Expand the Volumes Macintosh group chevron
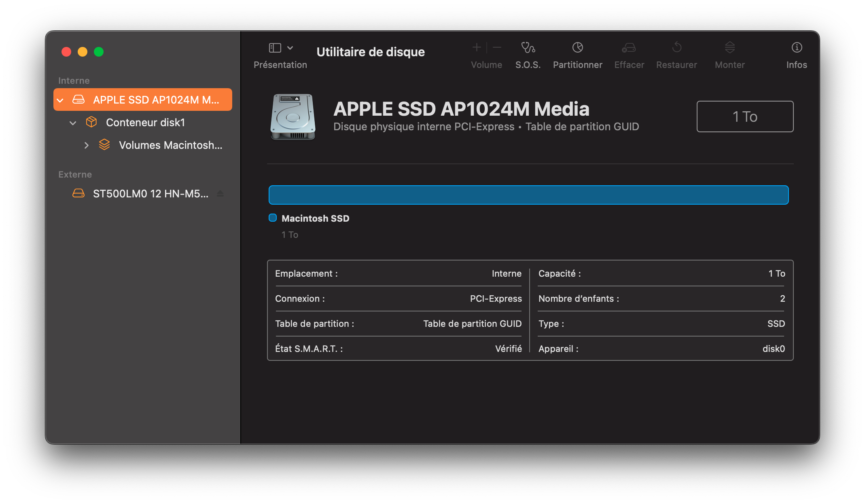Screen dimensions: 865x504 coord(86,145)
